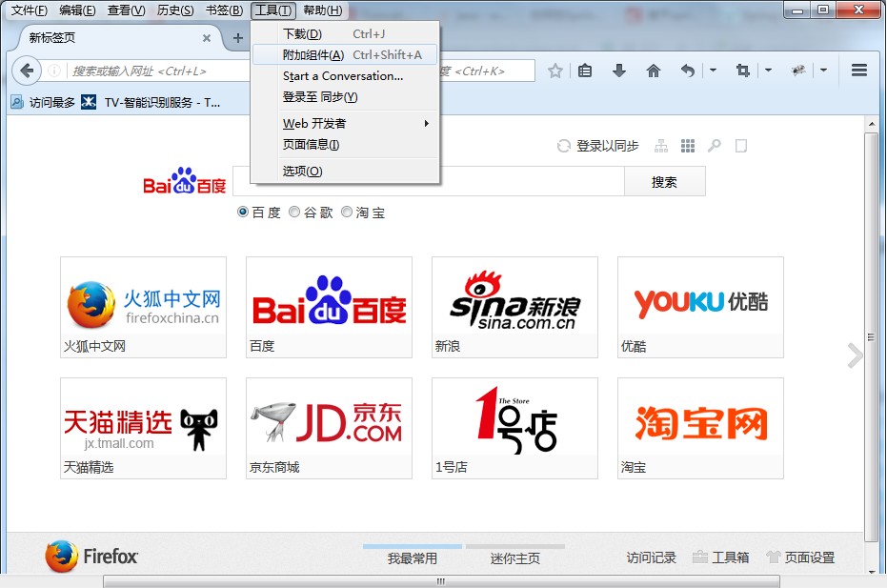
Task: Select Start a Conversation... menu entry
Action: coord(345,76)
